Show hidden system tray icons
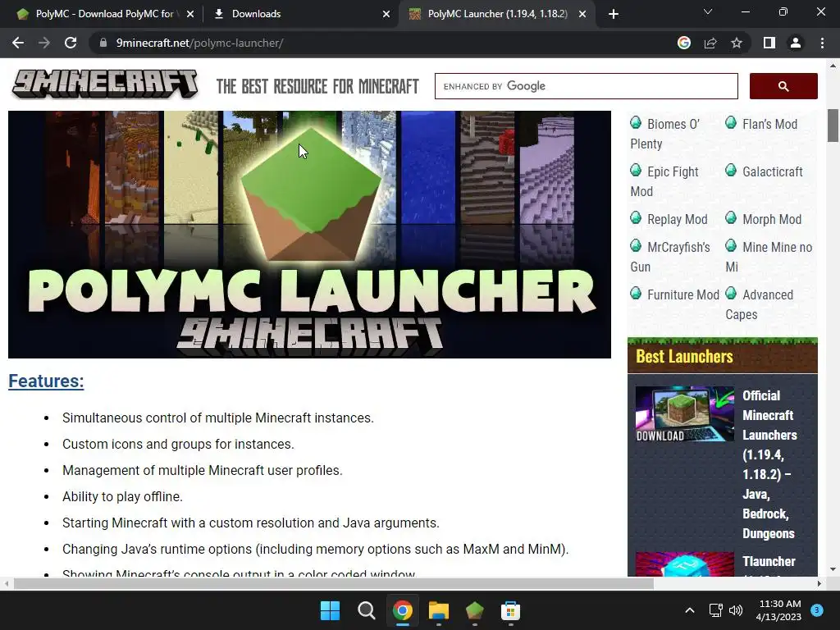 coord(690,610)
